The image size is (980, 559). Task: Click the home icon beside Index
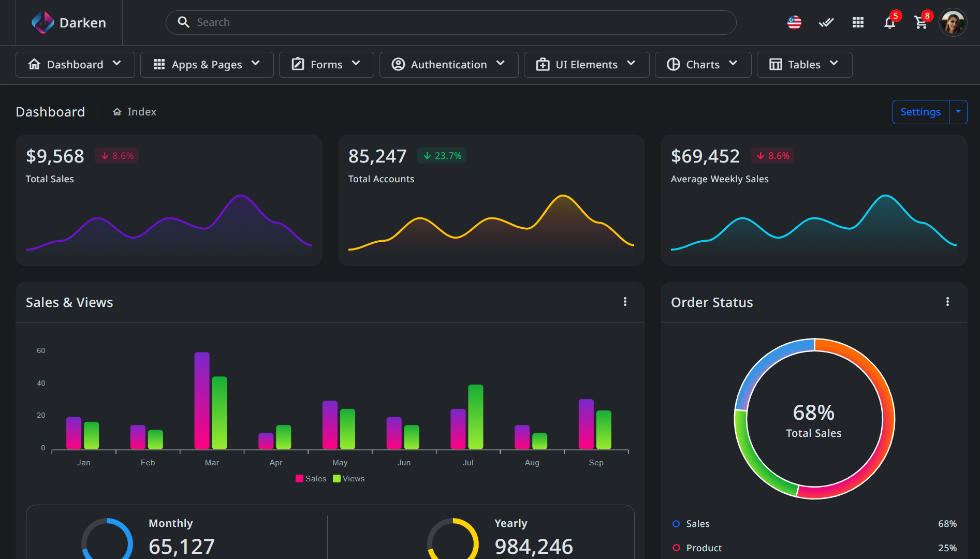117,112
